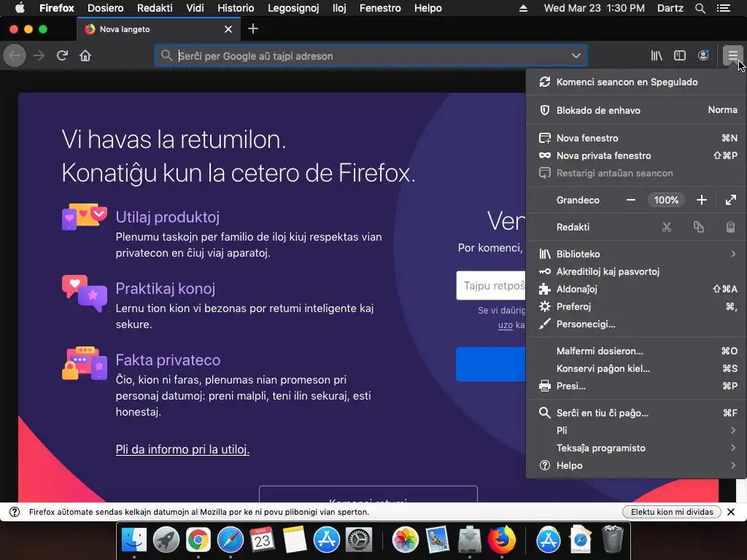
Task: Launch Safari from the Dock
Action: point(230,540)
